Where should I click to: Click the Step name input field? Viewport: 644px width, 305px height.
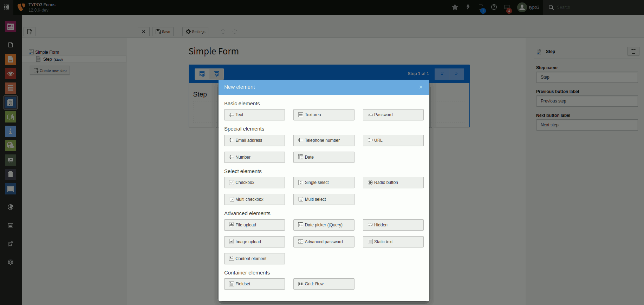point(586,77)
